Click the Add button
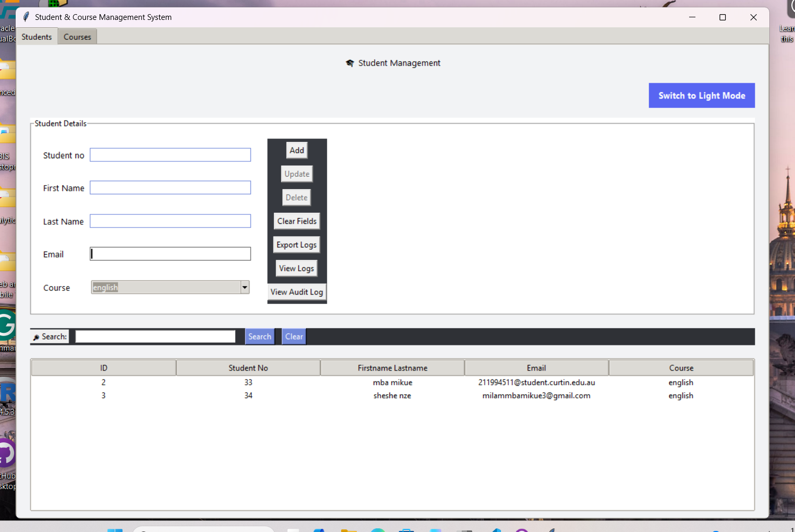Viewport: 795px width, 532px height. tap(297, 150)
